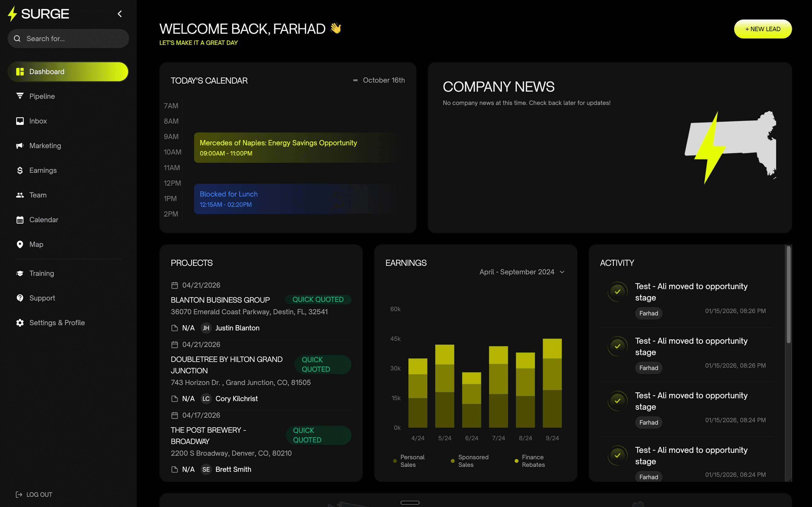Toggle the Personal Sales legend item
This screenshot has width=812, height=507.
point(408,461)
